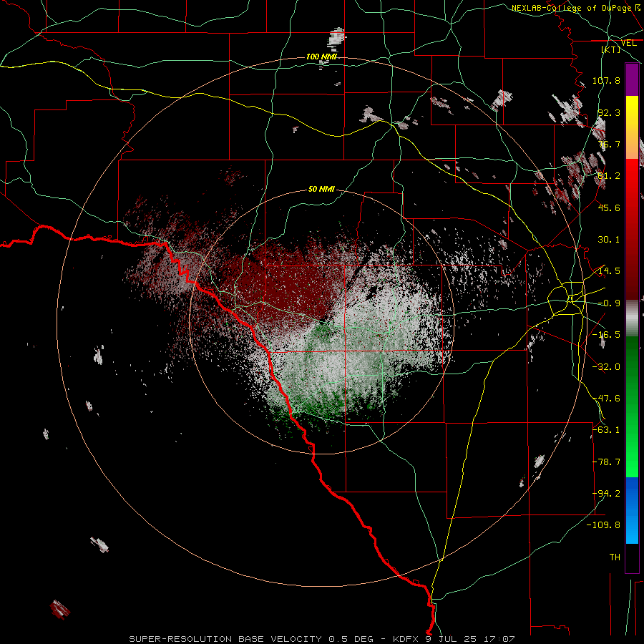Click the -63.1 legend value

pyautogui.click(x=606, y=430)
